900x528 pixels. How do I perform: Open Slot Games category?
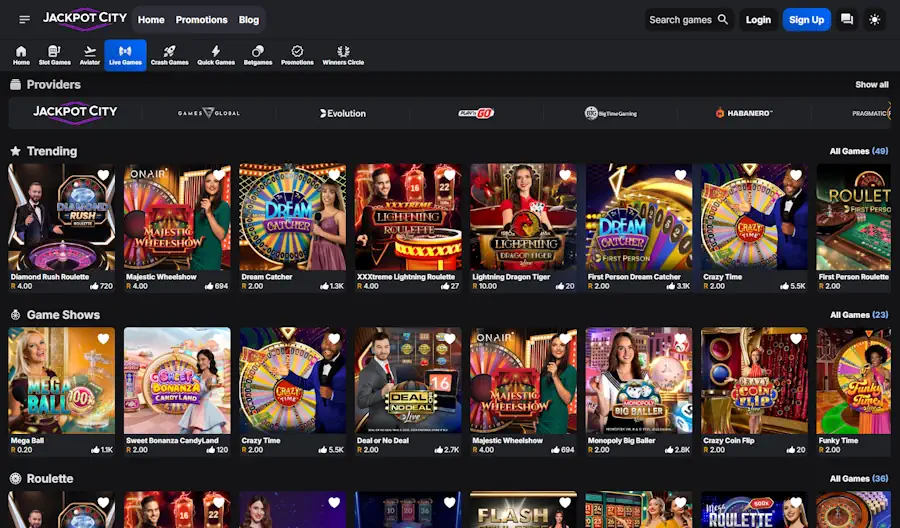click(55, 55)
